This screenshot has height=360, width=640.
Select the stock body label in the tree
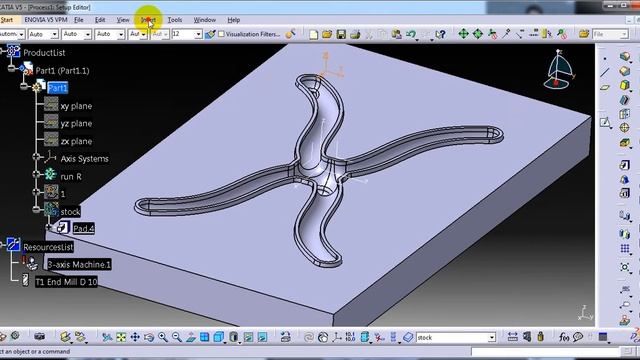[x=70, y=212]
